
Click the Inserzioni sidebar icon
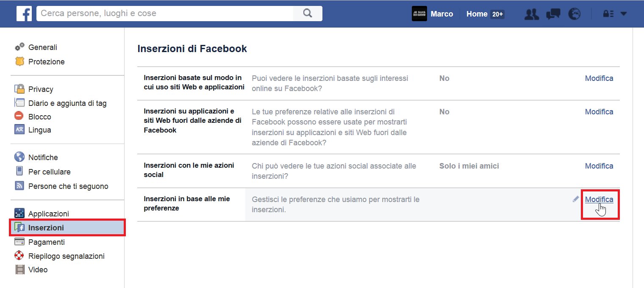tap(19, 227)
